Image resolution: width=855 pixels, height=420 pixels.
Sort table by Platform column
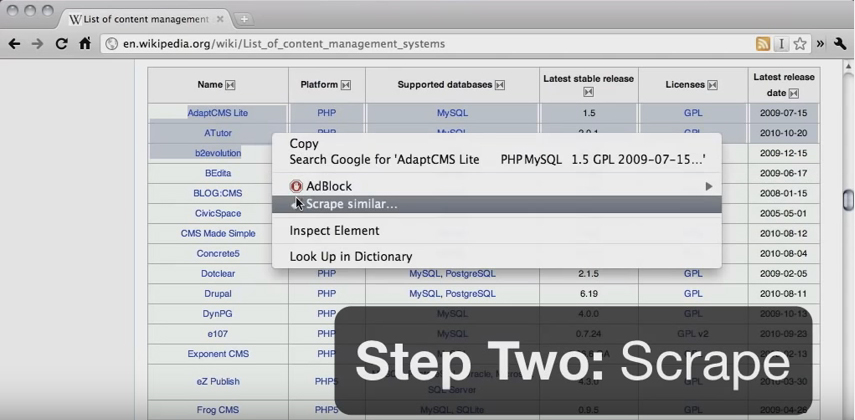pos(346,85)
